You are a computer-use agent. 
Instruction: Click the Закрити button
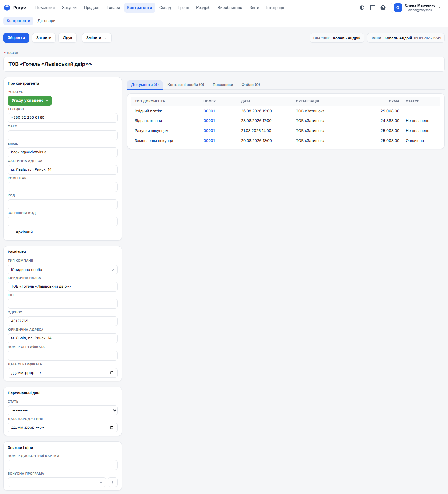point(44,38)
